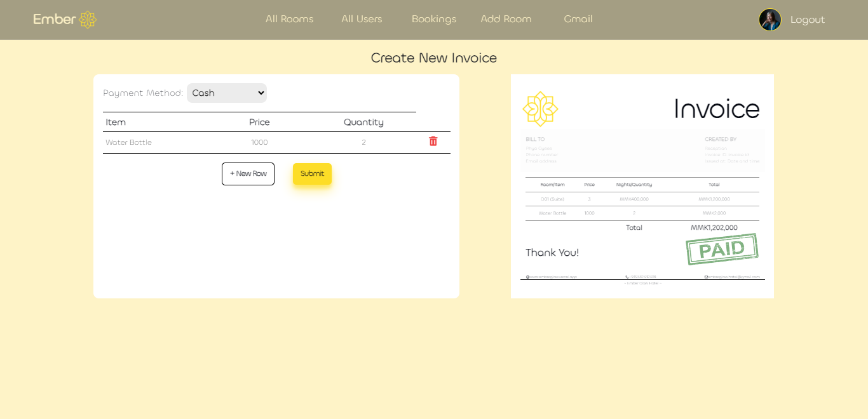Click the Create New Invoice heading
The height and width of the screenshot is (419, 868).
point(434,58)
